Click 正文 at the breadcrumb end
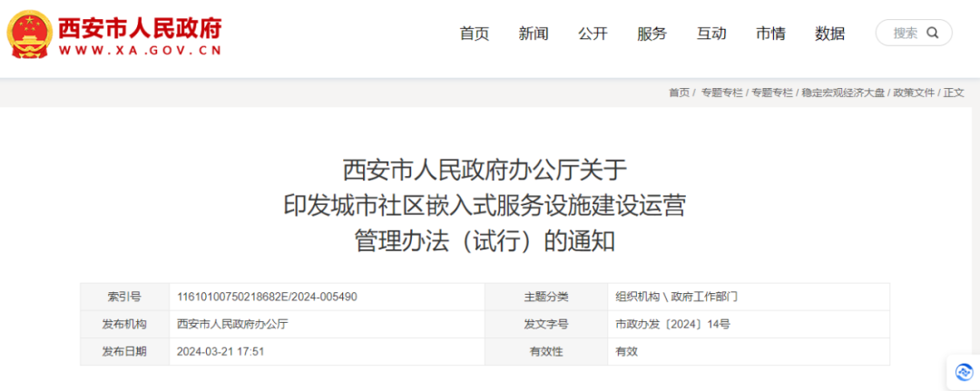Screen dimensions: 980x391 pyautogui.click(x=954, y=93)
